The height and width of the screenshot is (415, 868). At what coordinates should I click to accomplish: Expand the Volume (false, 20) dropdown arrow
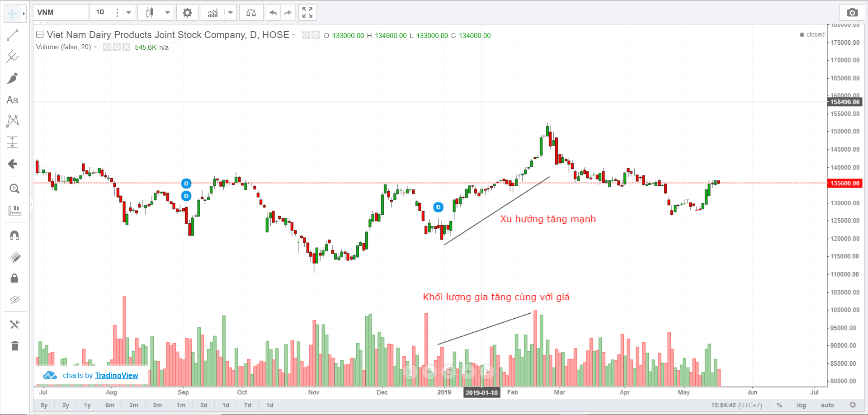tap(95, 47)
